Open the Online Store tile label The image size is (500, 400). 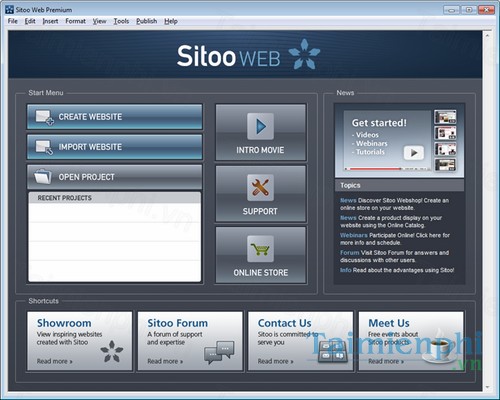coord(261,273)
